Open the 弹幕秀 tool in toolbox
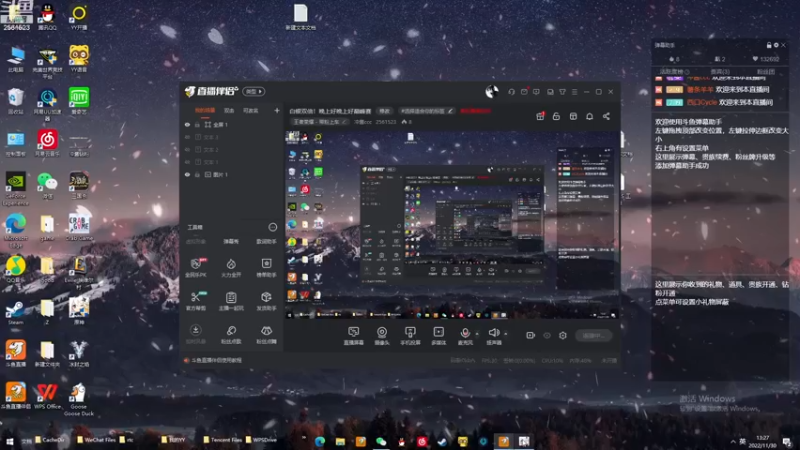This screenshot has width=800, height=450. pyautogui.click(x=231, y=241)
